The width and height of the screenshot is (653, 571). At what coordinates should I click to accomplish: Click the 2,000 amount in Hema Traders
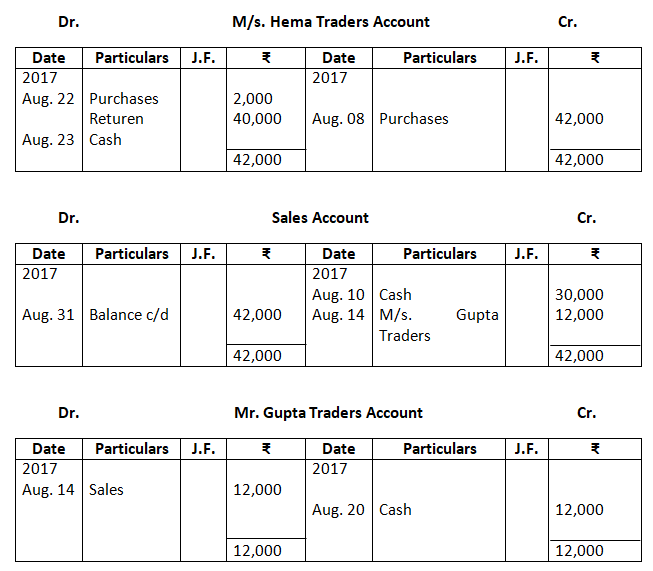click(x=252, y=99)
